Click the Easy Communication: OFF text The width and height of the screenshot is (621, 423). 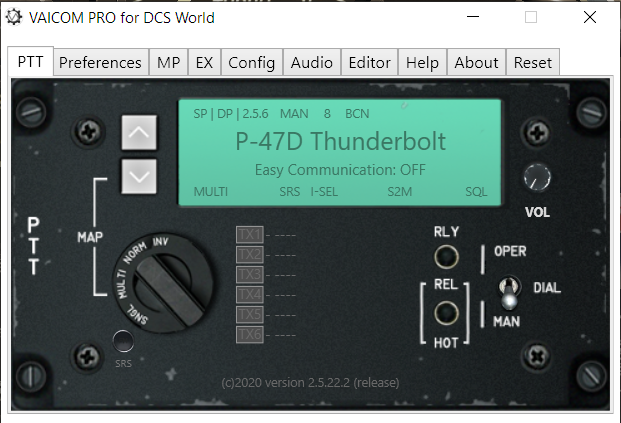click(340, 170)
